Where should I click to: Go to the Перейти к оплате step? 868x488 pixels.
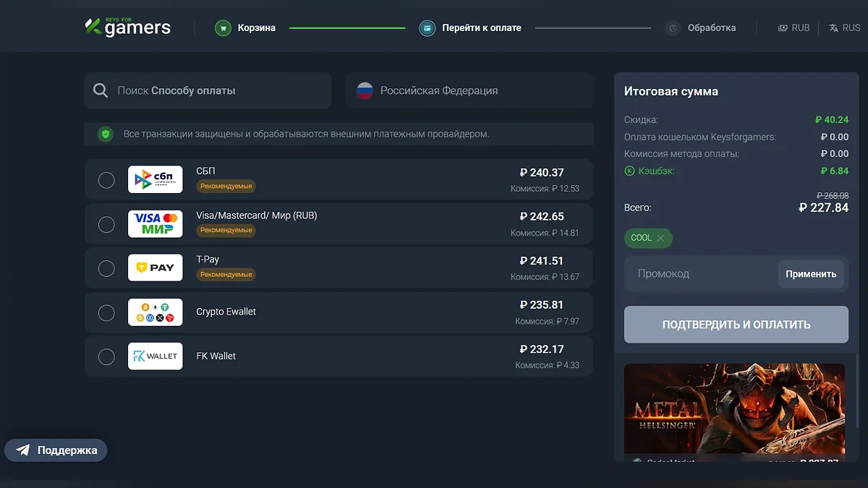pyautogui.click(x=470, y=28)
